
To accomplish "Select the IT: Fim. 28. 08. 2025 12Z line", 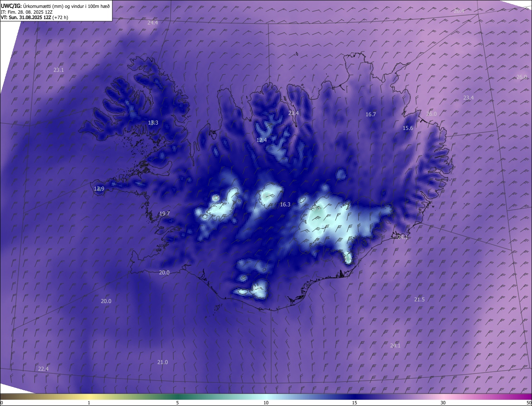I will 27,12.
